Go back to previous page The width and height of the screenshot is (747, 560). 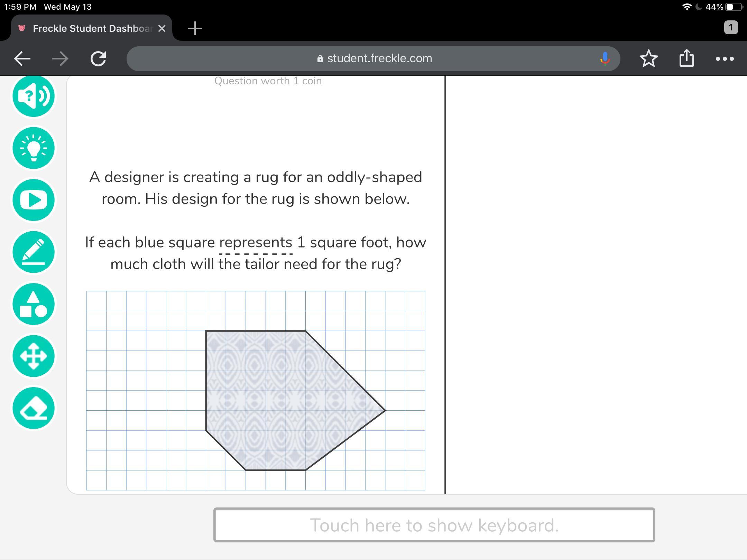pos(22,58)
